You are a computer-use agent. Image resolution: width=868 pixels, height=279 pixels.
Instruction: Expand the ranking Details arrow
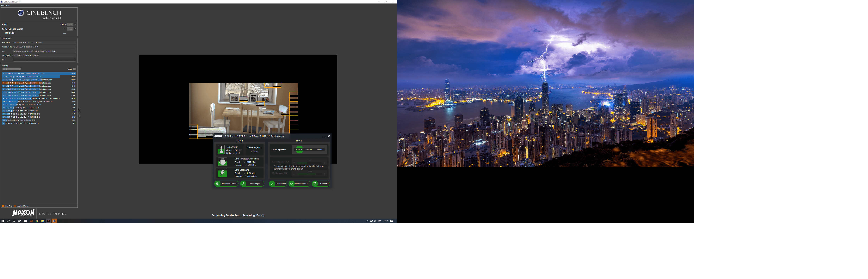(x=74, y=69)
